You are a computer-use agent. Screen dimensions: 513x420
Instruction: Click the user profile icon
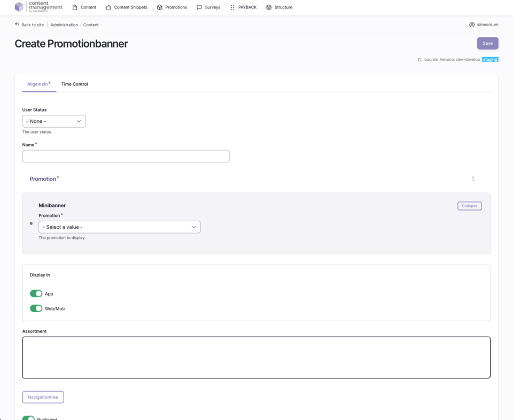pyautogui.click(x=472, y=25)
